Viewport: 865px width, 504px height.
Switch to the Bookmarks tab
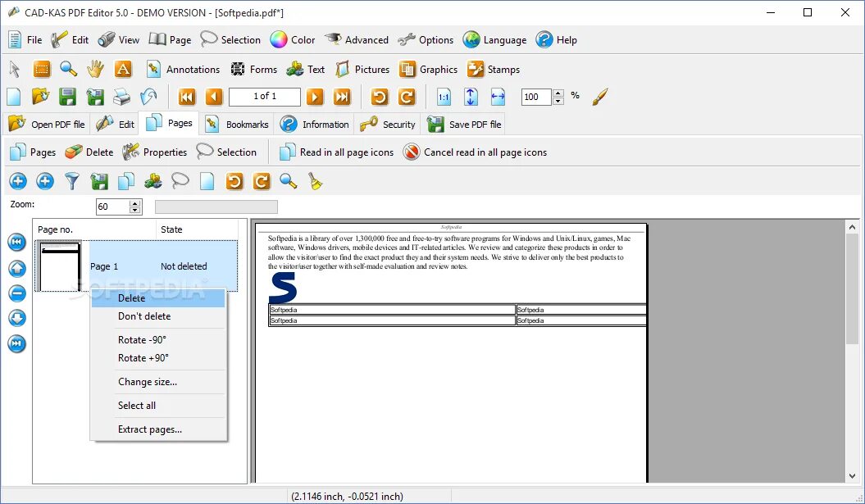coord(237,124)
